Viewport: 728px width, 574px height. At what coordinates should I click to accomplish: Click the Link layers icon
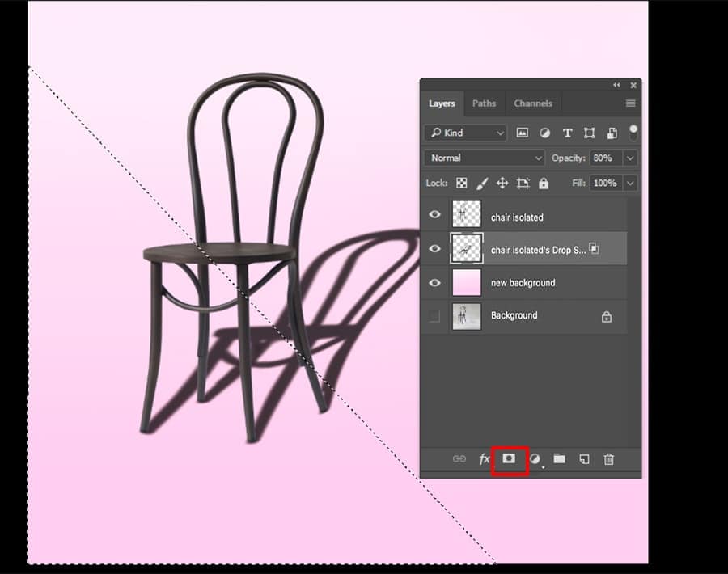click(459, 459)
